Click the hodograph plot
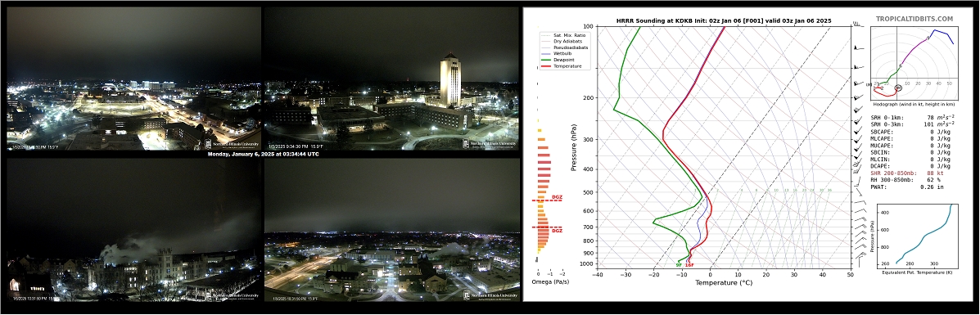The width and height of the screenshot is (980, 315). click(914, 64)
